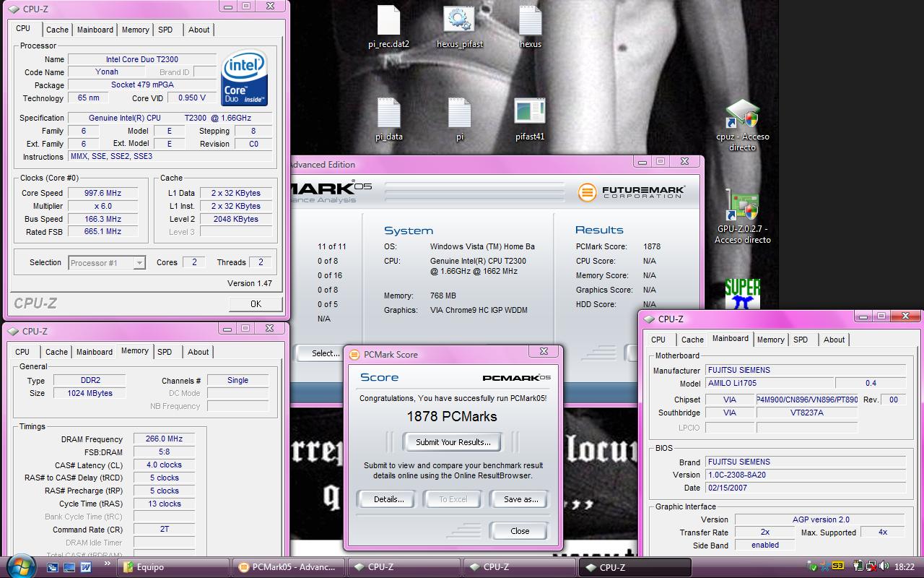Image resolution: width=924 pixels, height=578 pixels.
Task: Open Cache tab in mainboard CPU-Z window
Action: (x=692, y=340)
